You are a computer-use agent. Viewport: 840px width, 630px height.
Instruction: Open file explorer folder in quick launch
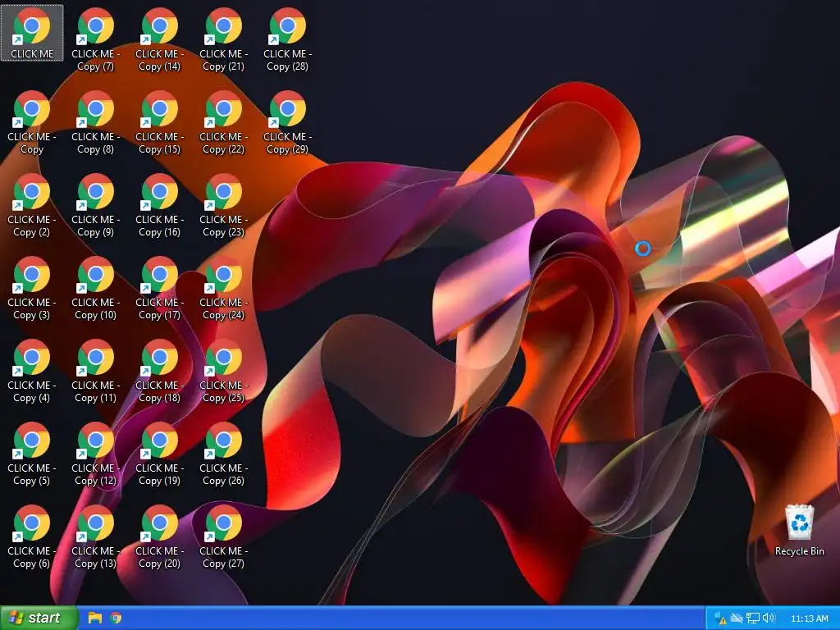[x=95, y=618]
